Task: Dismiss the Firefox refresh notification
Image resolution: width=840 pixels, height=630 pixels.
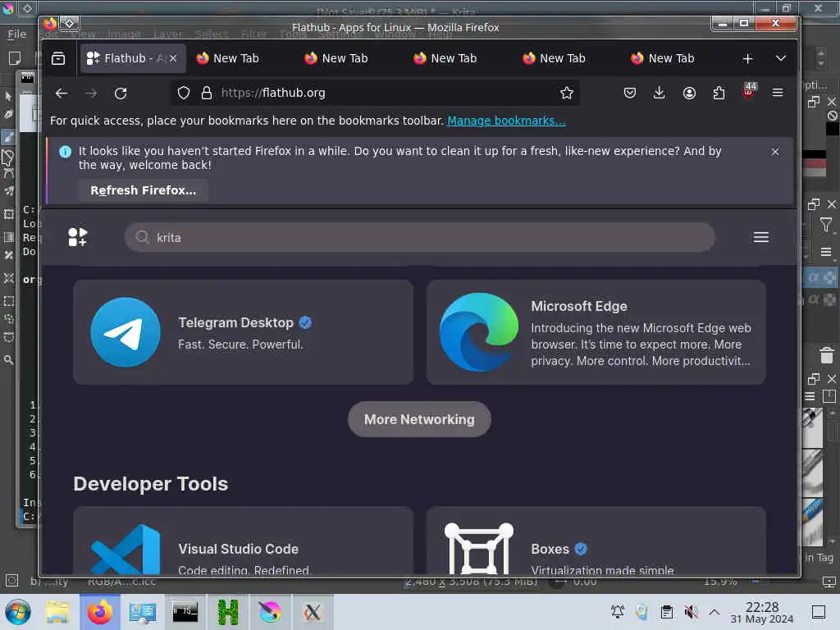Action: pos(775,152)
